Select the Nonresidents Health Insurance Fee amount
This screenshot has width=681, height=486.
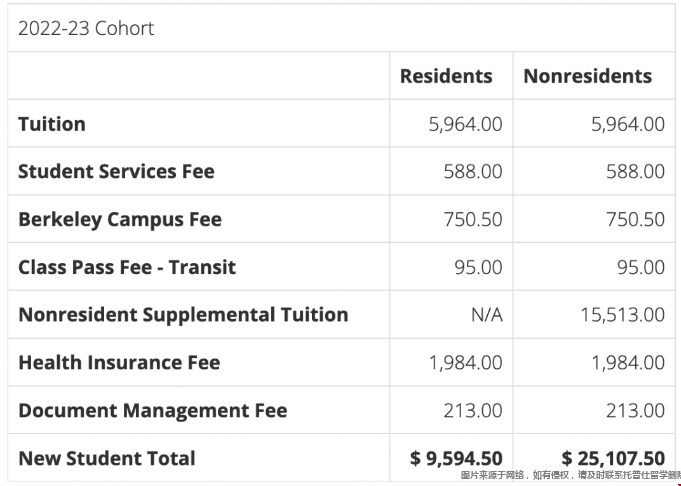click(627, 362)
